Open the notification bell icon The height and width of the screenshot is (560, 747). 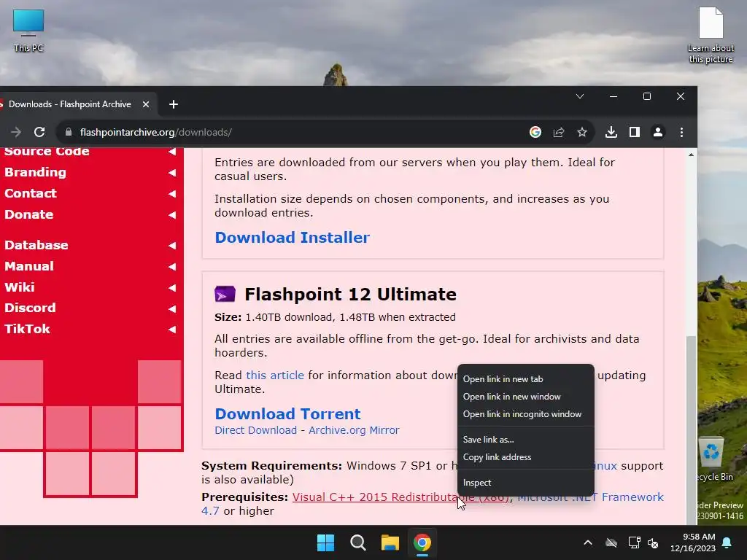(727, 542)
